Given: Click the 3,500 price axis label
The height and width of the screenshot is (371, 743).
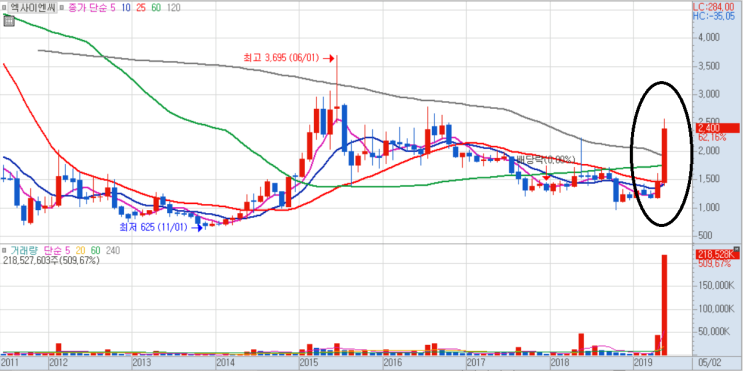Looking at the screenshot, I should [710, 66].
